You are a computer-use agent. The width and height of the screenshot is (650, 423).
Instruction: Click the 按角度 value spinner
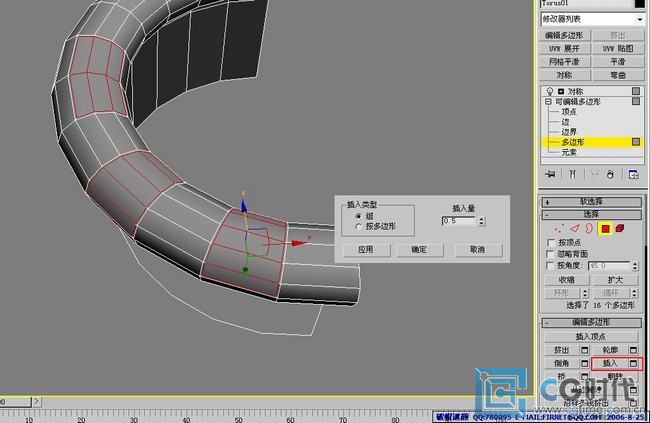click(x=635, y=265)
